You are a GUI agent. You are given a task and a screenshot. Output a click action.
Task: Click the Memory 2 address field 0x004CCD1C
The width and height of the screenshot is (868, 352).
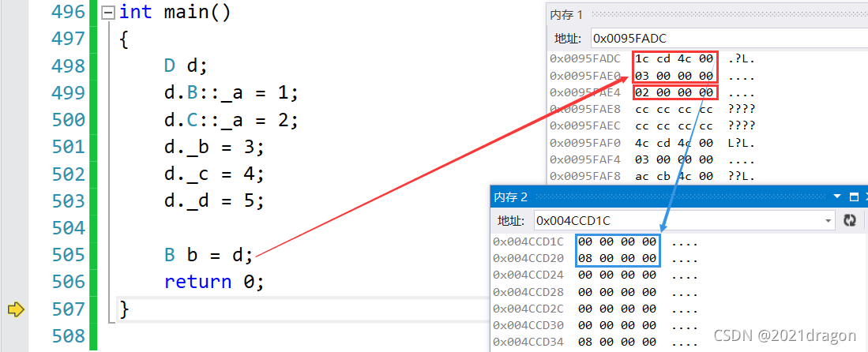[679, 220]
